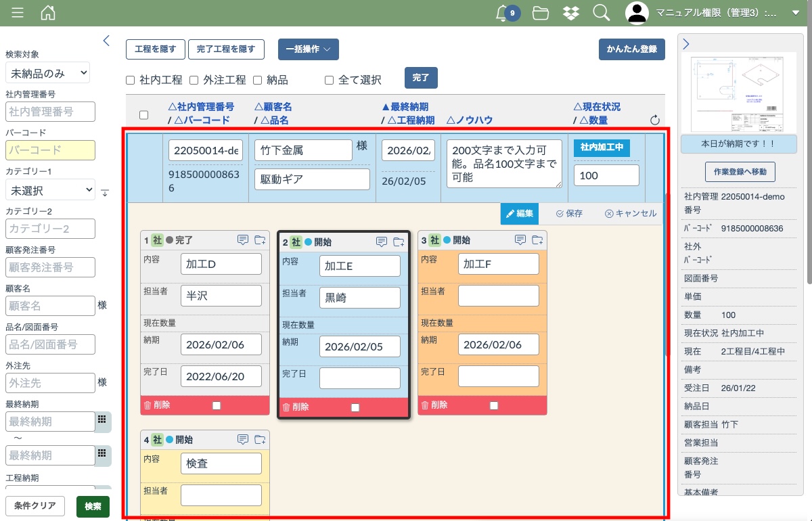Check the 全て選択 checkbox
The image size is (812, 521).
330,81
